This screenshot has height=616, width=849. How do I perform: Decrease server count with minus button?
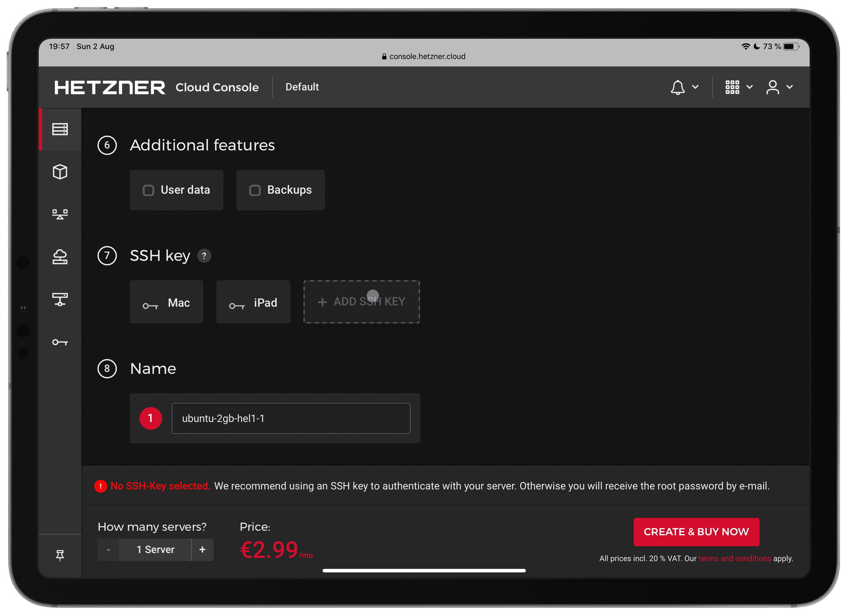pyautogui.click(x=108, y=550)
